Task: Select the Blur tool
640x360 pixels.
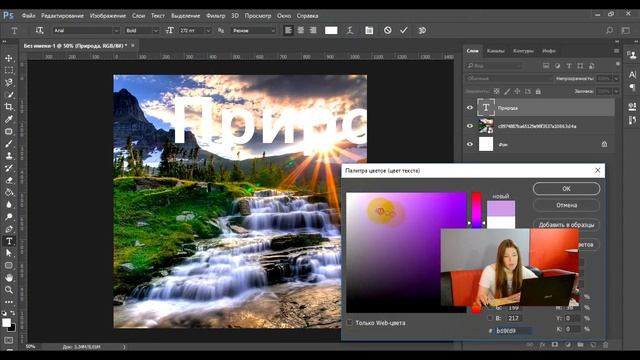Action: pos(9,205)
